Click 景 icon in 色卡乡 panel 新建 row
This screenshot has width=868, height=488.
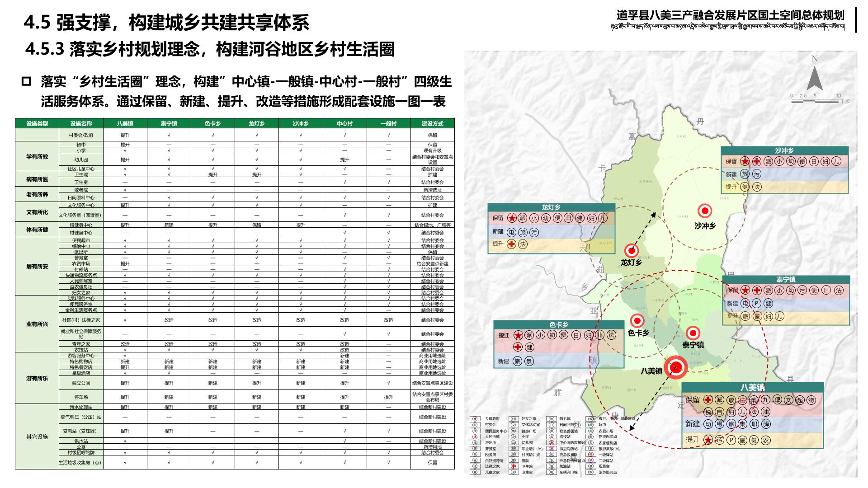click(x=529, y=361)
